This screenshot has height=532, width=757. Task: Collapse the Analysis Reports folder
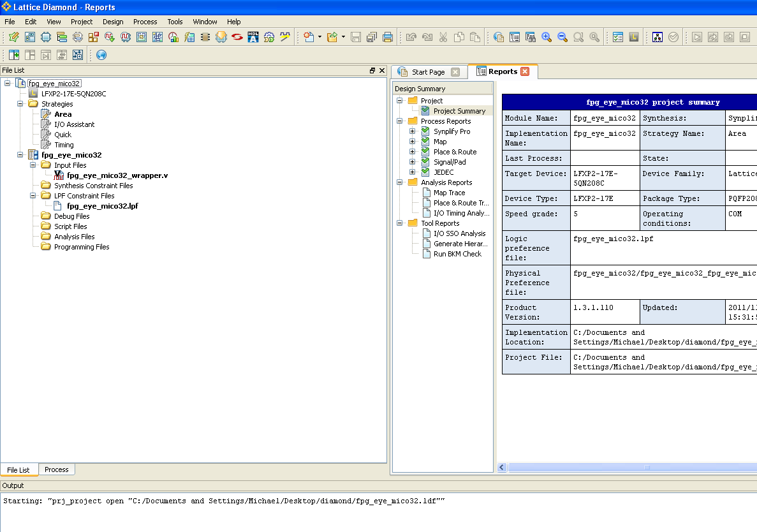pyautogui.click(x=400, y=182)
